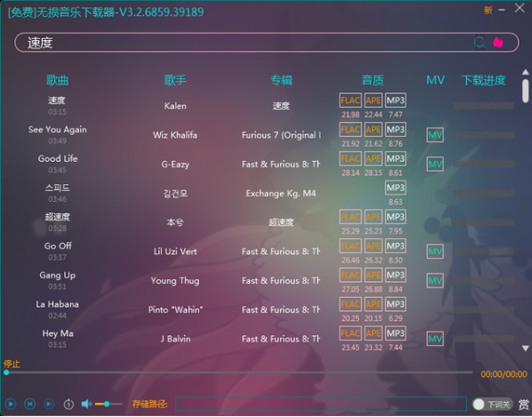Screen dimensions: 532x417
Task: Open the MV for Gang Up
Action: click(x=435, y=281)
